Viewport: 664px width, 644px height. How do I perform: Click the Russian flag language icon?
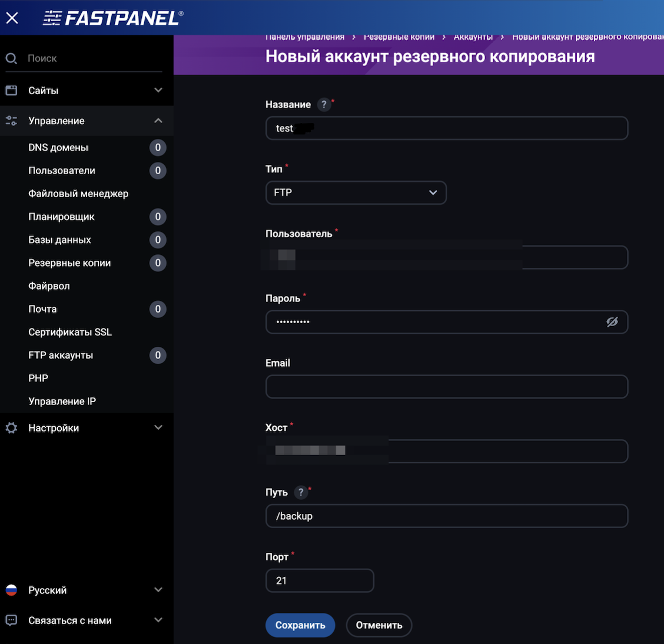pyautogui.click(x=11, y=589)
